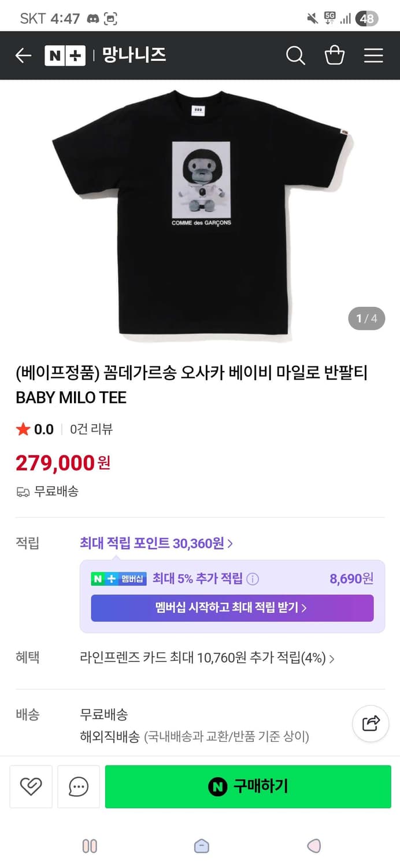Toggle the heart wishlist button

pyautogui.click(x=31, y=786)
